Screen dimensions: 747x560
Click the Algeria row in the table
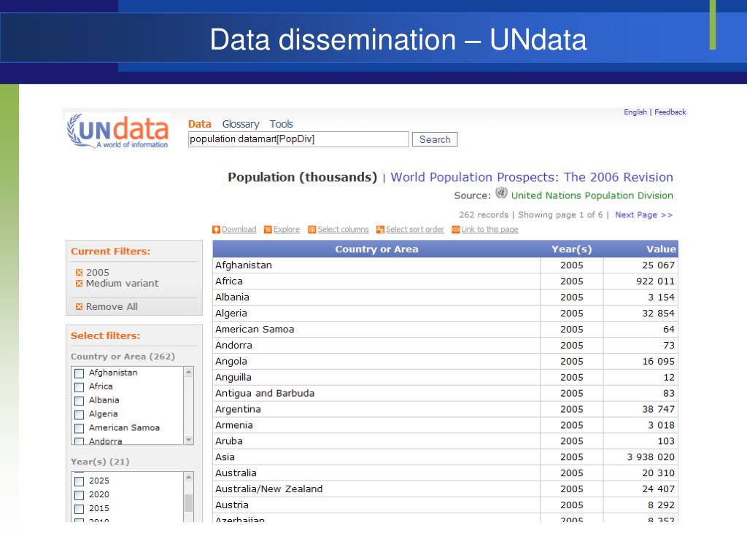[x=446, y=314]
